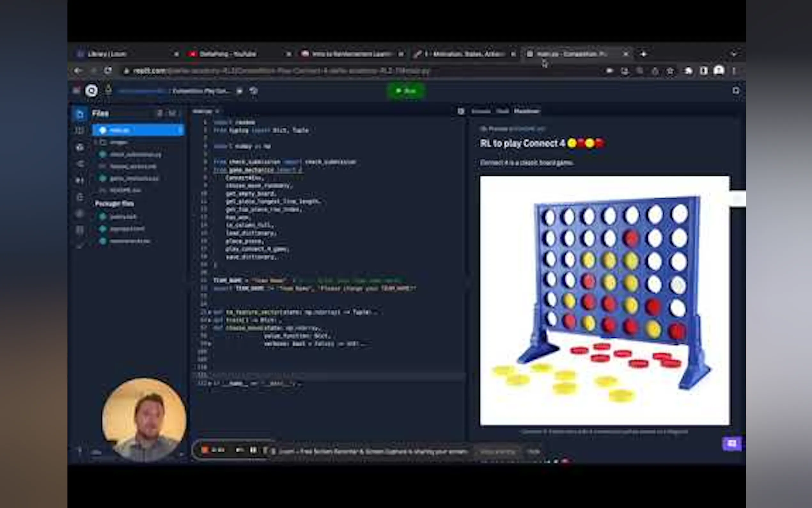Expand folded to_feature_vector function

click(209, 312)
